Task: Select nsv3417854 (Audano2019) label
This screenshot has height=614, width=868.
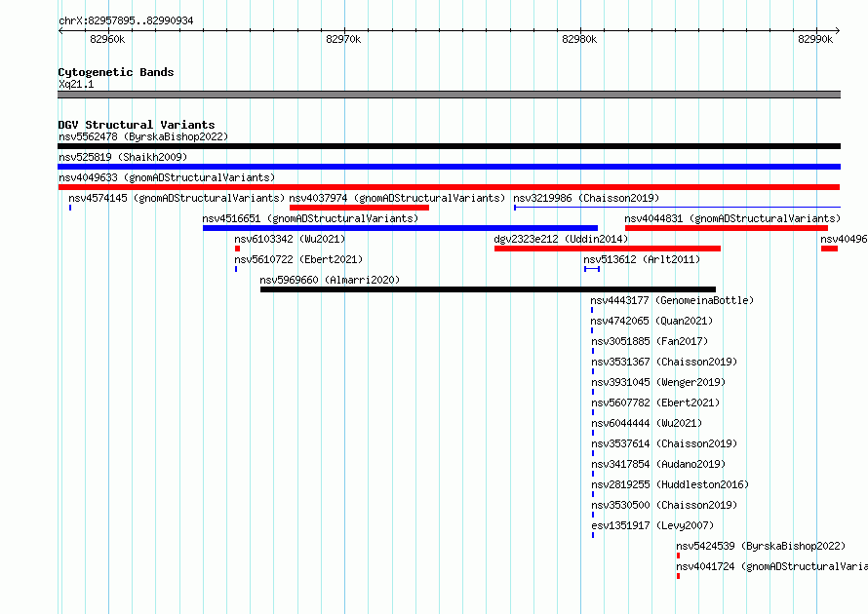Action: pyautogui.click(x=658, y=464)
